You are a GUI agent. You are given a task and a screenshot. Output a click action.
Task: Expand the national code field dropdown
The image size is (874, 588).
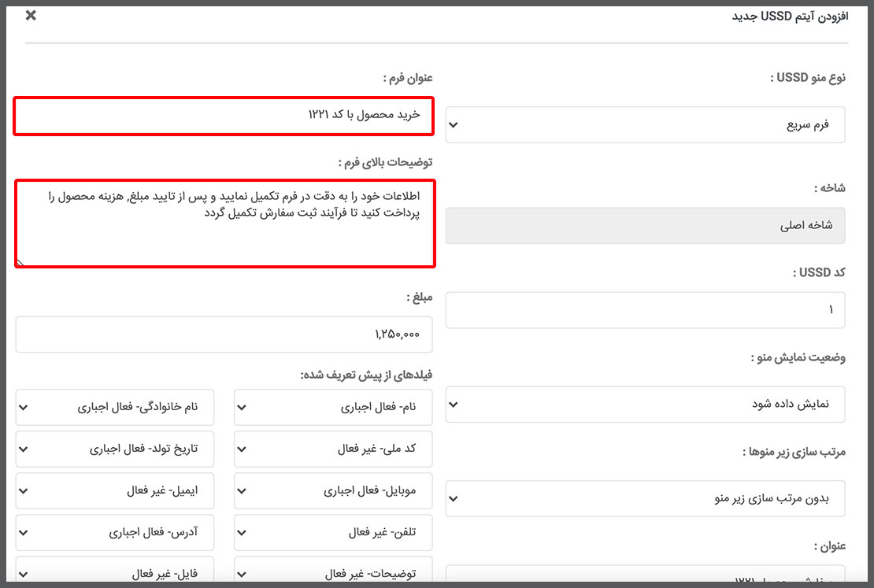click(334, 449)
